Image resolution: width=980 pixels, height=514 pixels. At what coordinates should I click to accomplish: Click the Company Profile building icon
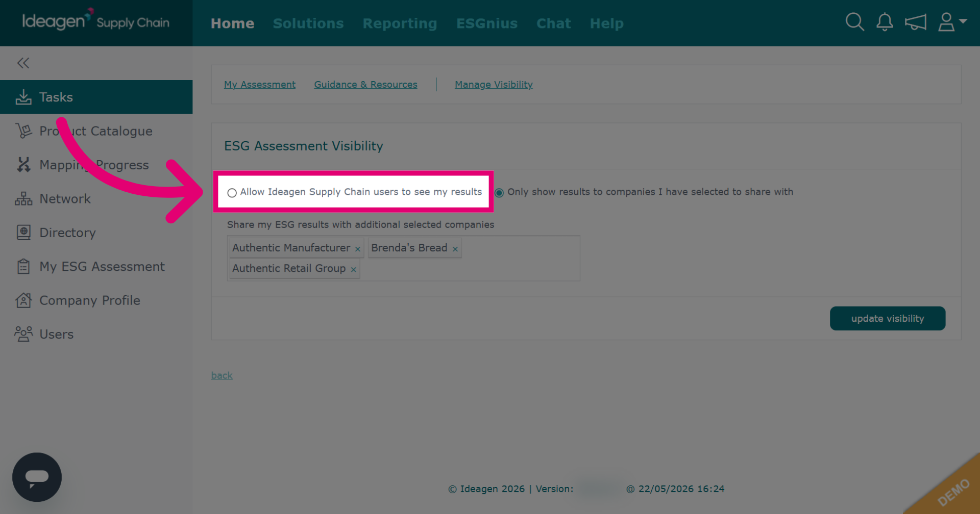(x=23, y=300)
